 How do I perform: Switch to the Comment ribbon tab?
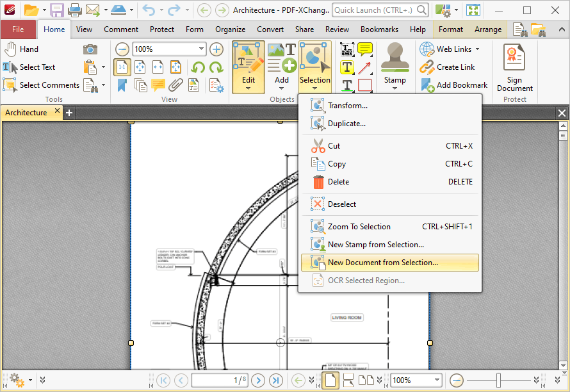click(121, 29)
